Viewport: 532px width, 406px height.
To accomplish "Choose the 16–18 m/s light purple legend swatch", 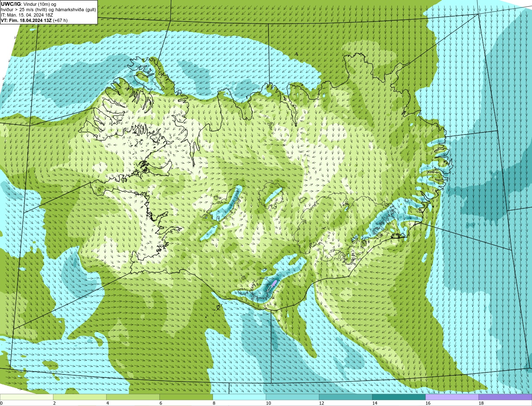I will pyautogui.click(x=452, y=397).
